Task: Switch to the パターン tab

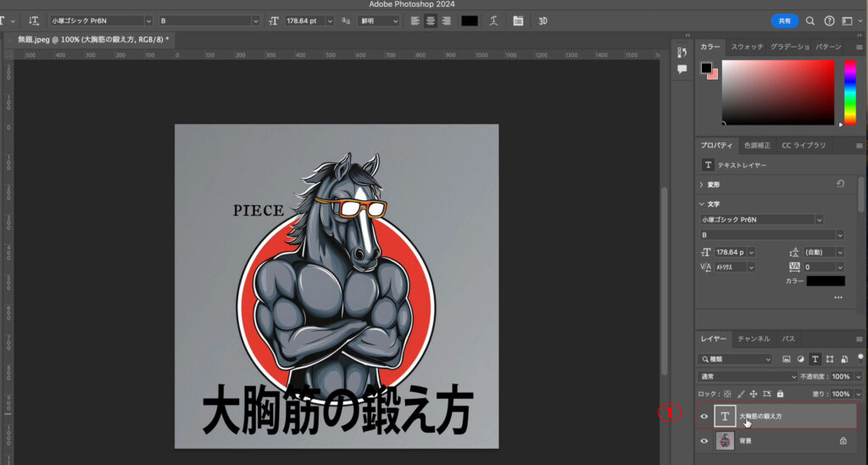Action: click(828, 48)
